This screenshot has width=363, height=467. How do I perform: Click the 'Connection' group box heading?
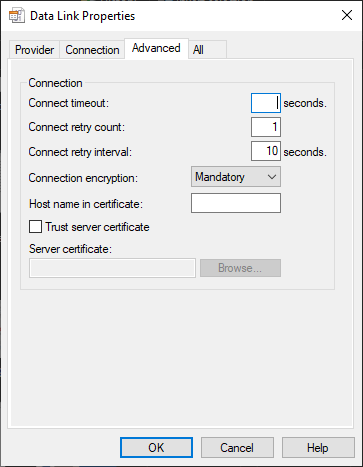tap(55, 83)
